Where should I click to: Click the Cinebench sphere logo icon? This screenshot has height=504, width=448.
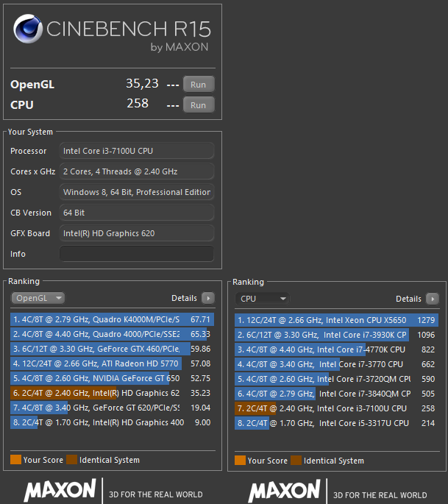[x=29, y=29]
